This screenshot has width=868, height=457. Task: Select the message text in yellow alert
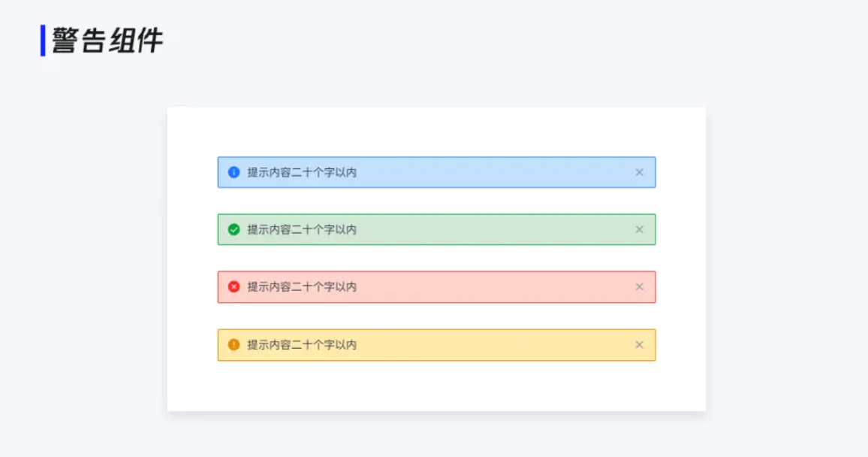(x=302, y=344)
